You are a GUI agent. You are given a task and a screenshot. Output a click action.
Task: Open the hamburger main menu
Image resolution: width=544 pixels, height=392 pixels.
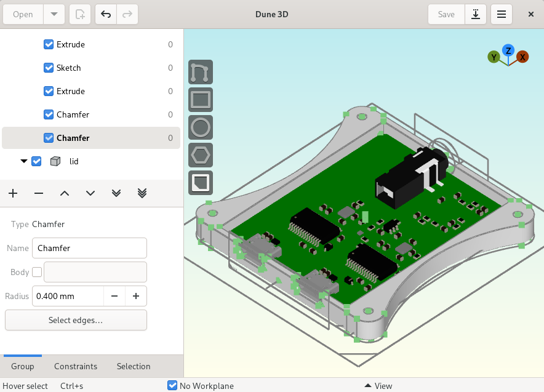[x=502, y=14]
